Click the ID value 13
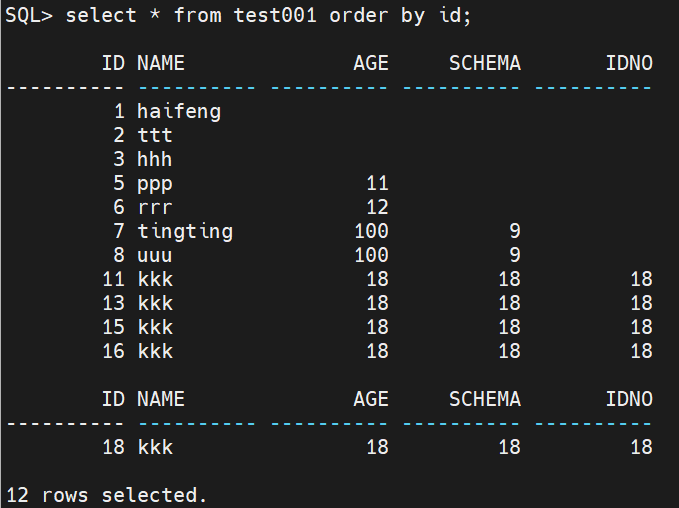This screenshot has width=679, height=508. click(113, 303)
